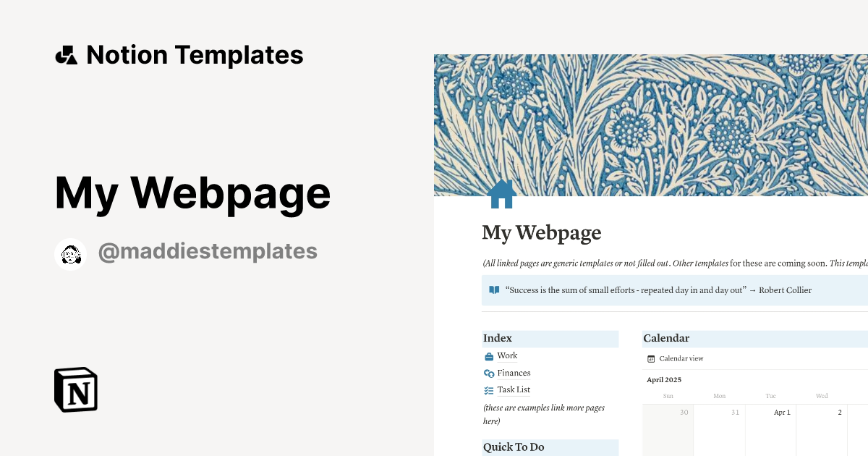Click the briefcase icon beside Work
This screenshot has height=456, width=868.
[x=489, y=355]
